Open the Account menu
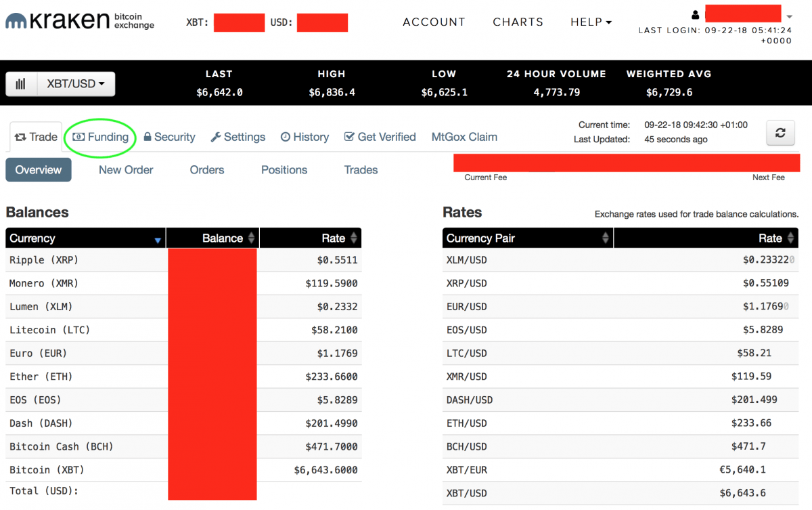 [434, 22]
